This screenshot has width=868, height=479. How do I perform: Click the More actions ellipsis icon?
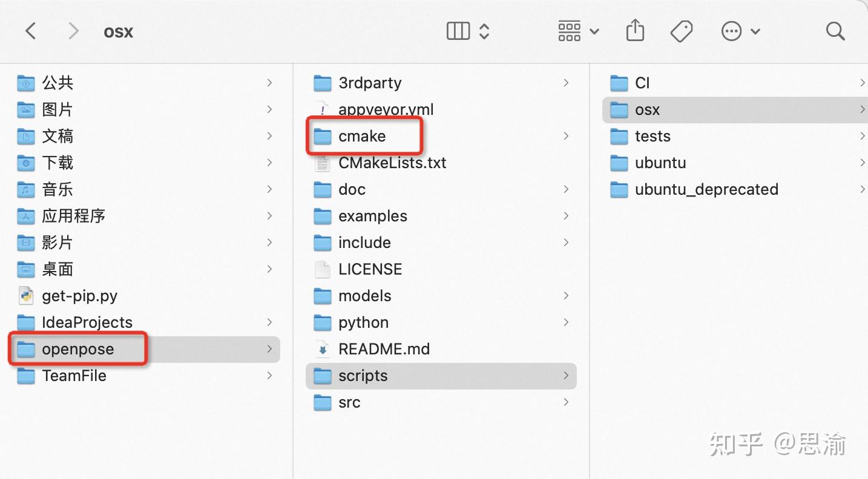(731, 30)
